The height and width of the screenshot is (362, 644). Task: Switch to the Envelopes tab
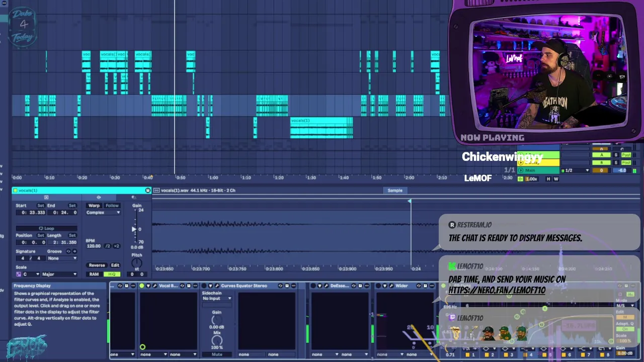[x=134, y=198]
